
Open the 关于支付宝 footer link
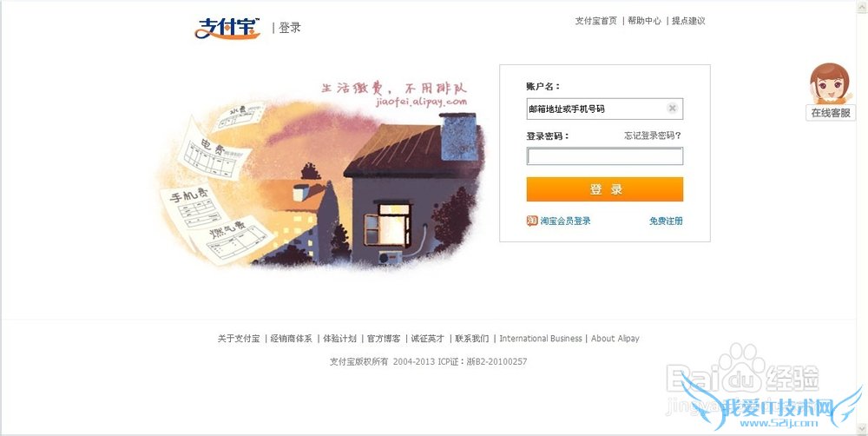coord(239,339)
